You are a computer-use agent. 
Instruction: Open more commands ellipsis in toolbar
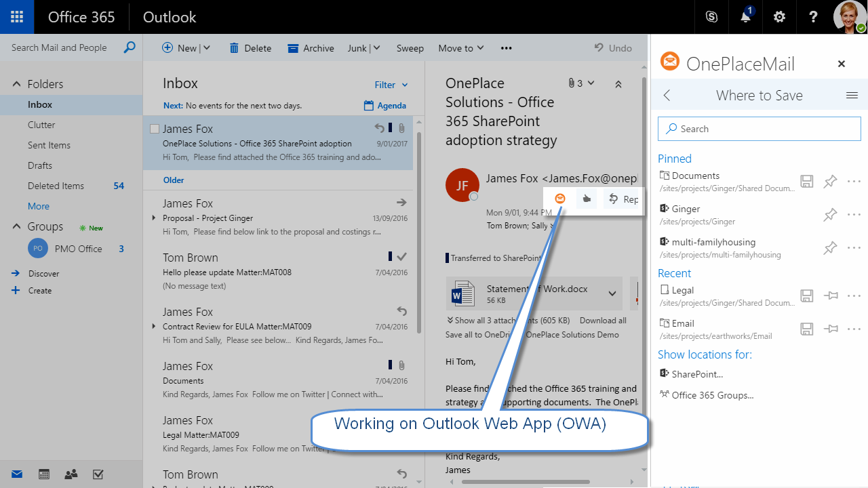point(506,48)
